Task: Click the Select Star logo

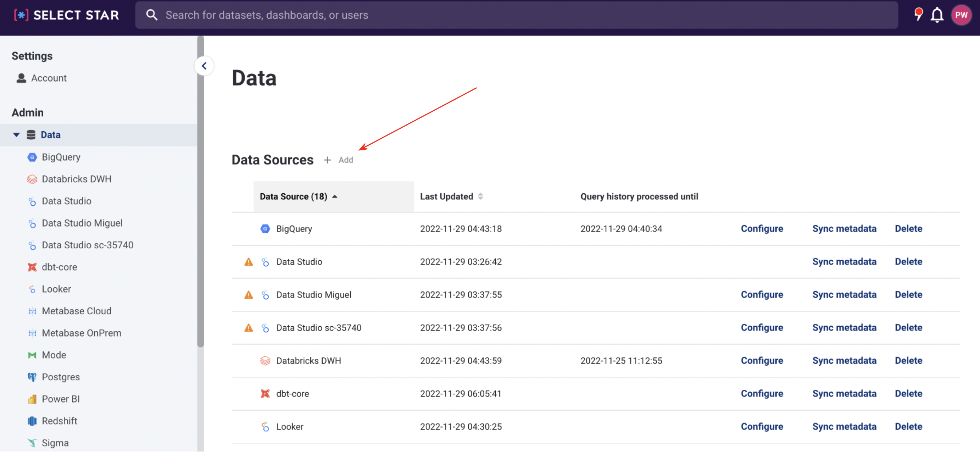Action: (x=67, y=15)
